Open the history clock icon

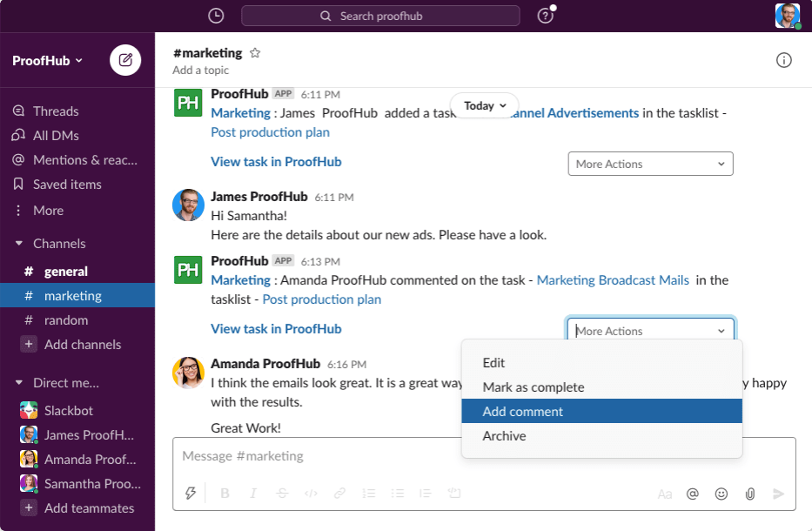pos(216,16)
